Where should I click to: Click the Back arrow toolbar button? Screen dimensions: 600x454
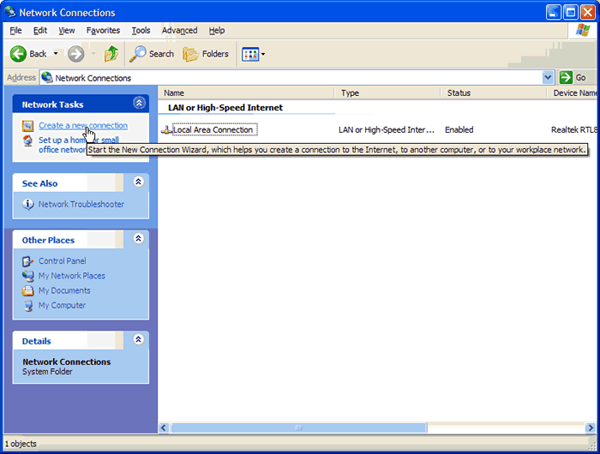tap(19, 54)
